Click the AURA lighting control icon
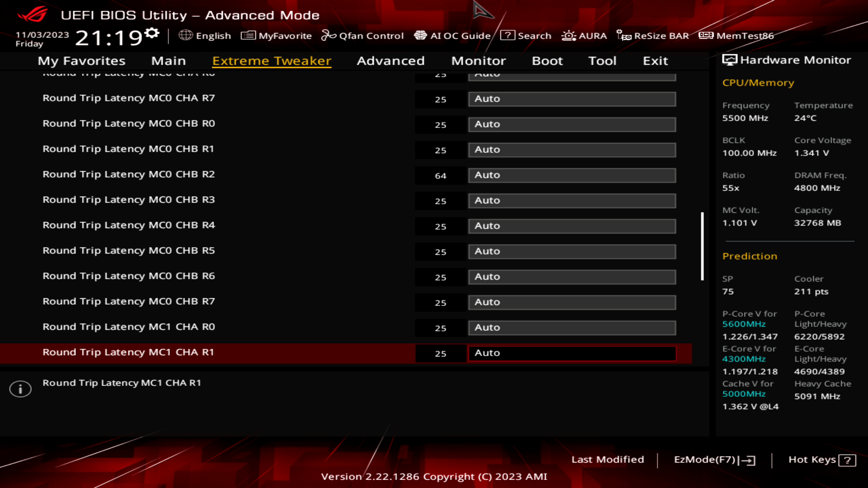The height and width of the screenshot is (488, 868). coord(567,36)
